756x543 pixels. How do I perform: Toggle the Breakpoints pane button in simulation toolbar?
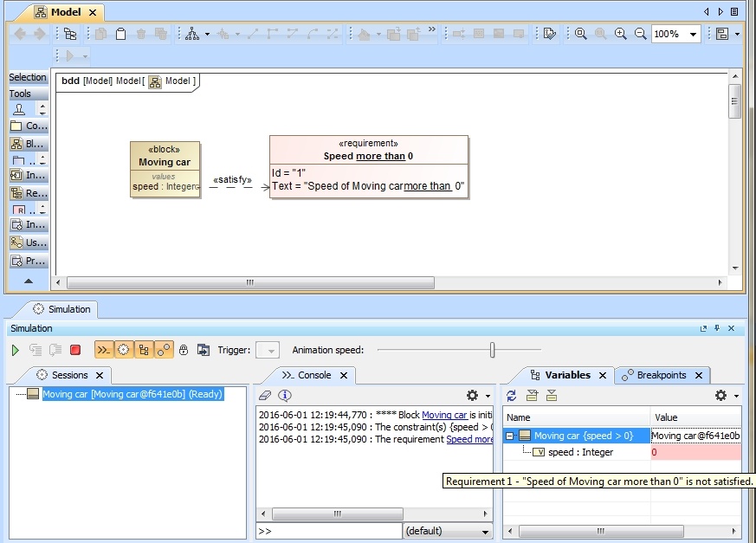pyautogui.click(x=161, y=347)
